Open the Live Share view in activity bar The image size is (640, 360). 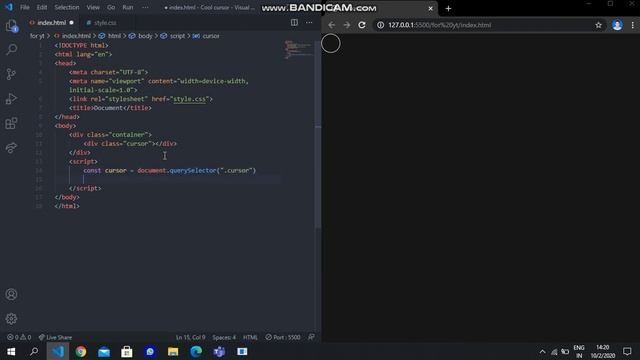pyautogui.click(x=11, y=147)
